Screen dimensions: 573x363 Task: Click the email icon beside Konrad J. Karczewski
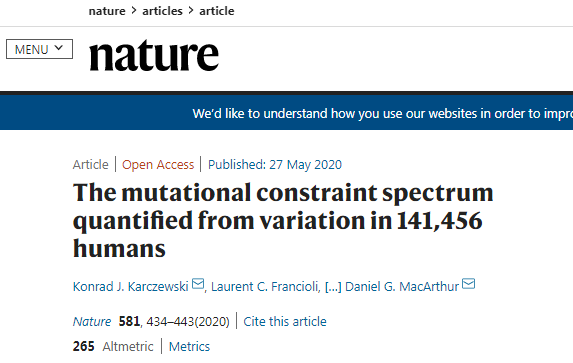click(198, 284)
